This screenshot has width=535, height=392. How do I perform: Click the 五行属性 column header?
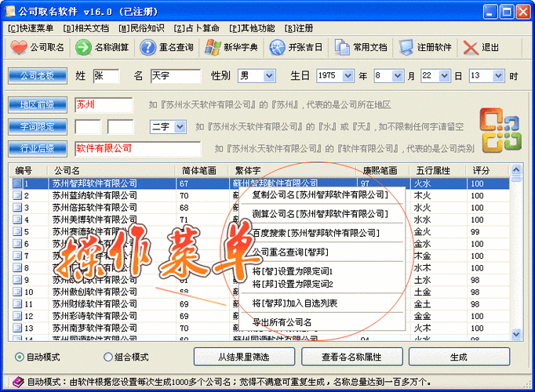pos(439,170)
